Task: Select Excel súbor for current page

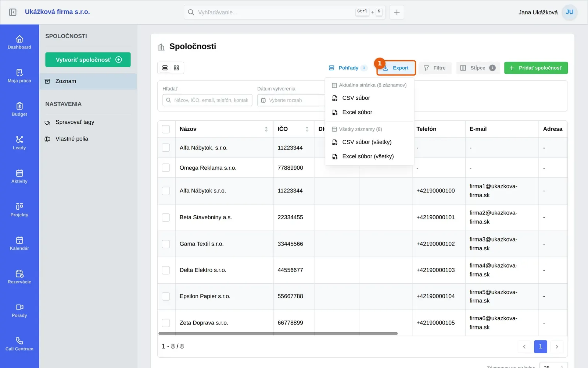Action: pyautogui.click(x=370, y=112)
